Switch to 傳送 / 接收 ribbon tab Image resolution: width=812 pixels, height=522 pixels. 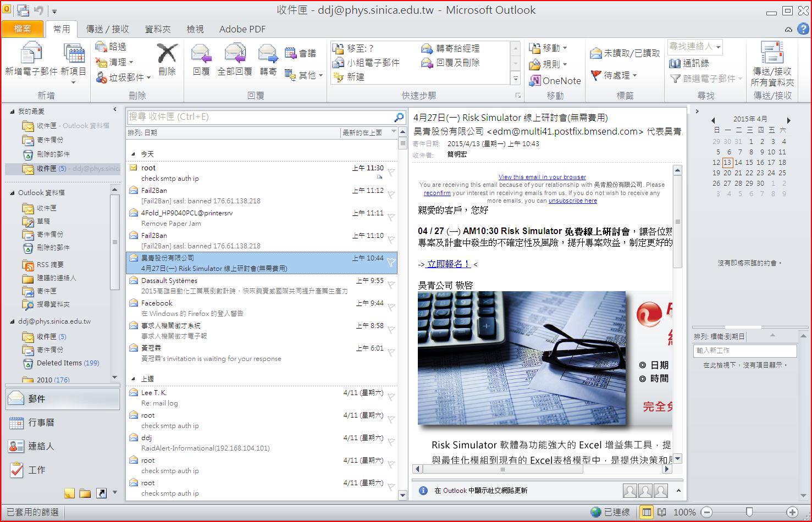[x=108, y=29]
